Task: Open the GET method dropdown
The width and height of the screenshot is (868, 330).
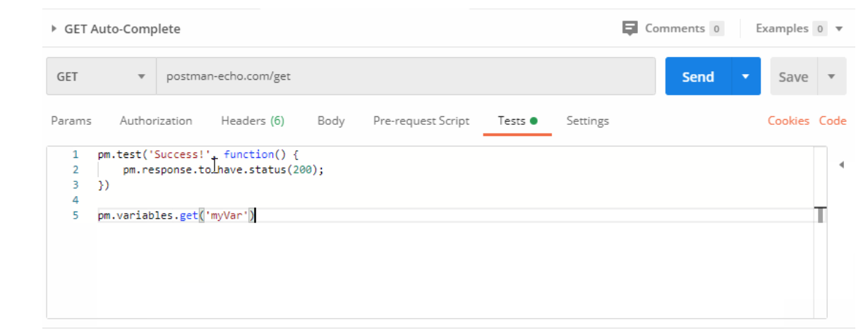Action: point(101,76)
